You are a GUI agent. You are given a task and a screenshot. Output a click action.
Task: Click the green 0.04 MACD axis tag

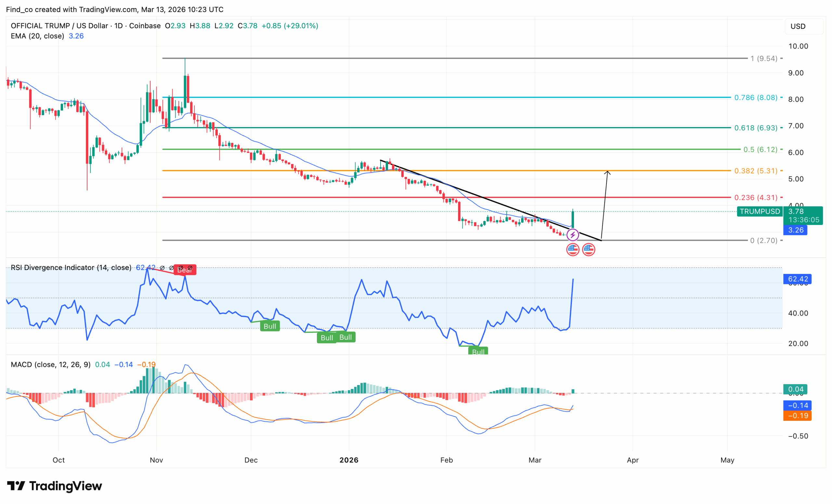(x=795, y=389)
